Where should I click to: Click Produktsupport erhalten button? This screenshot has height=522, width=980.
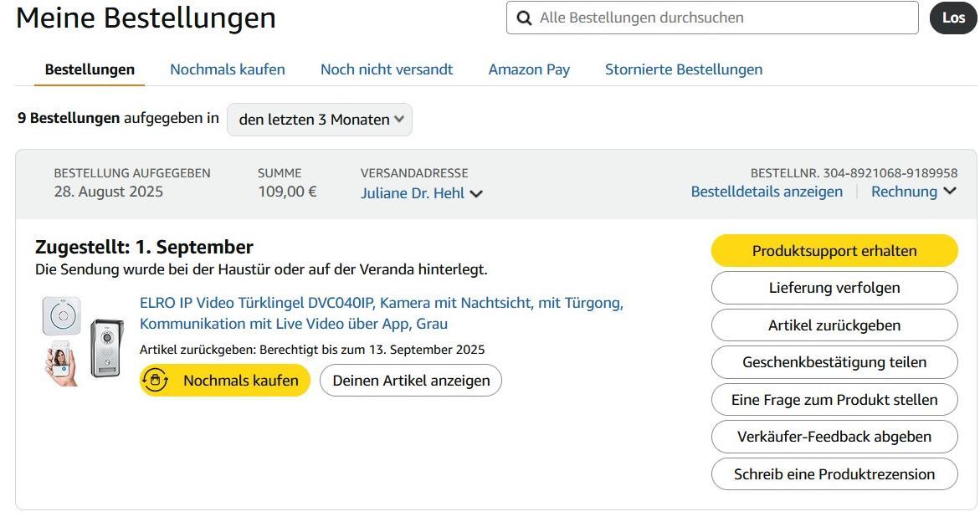coord(834,251)
